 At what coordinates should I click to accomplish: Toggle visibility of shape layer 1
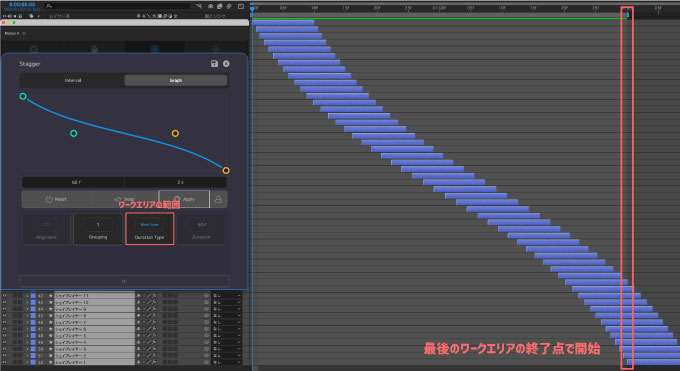tap(4, 362)
